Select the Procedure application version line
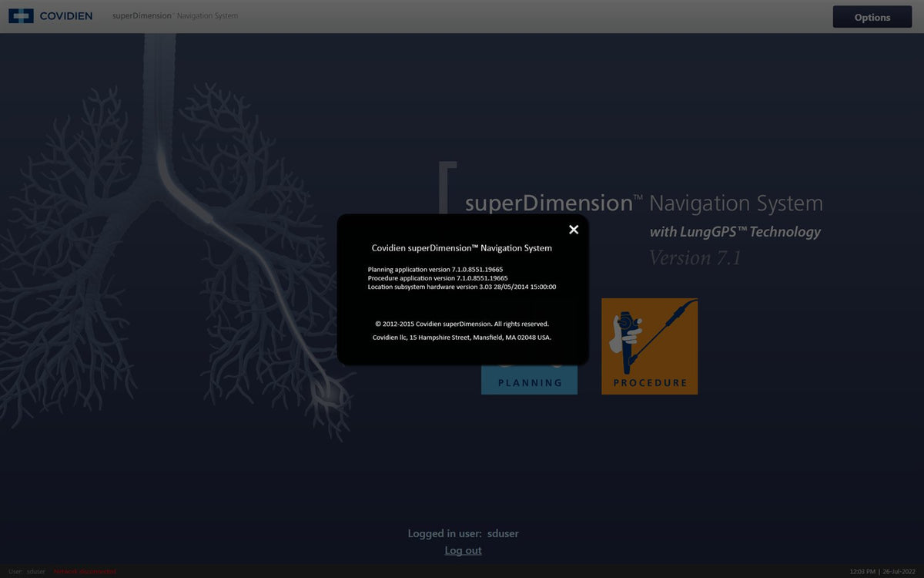Image resolution: width=924 pixels, height=578 pixels. pos(438,277)
